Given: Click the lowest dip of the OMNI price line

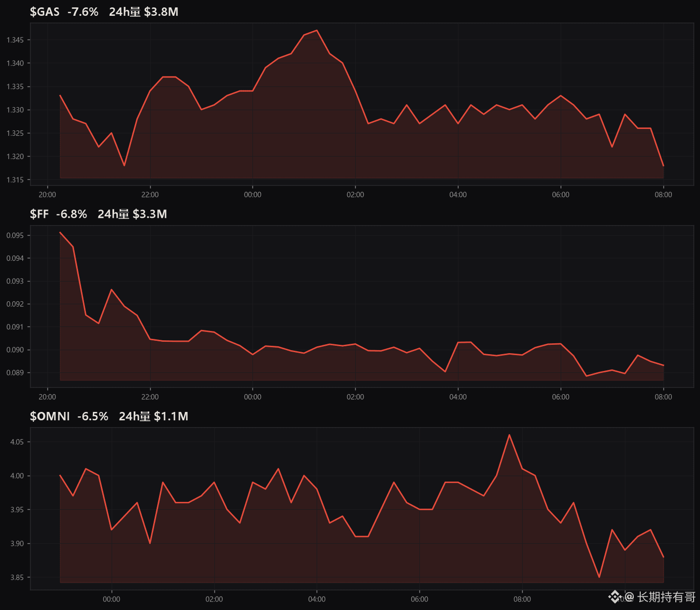Looking at the screenshot, I should 599,577.
